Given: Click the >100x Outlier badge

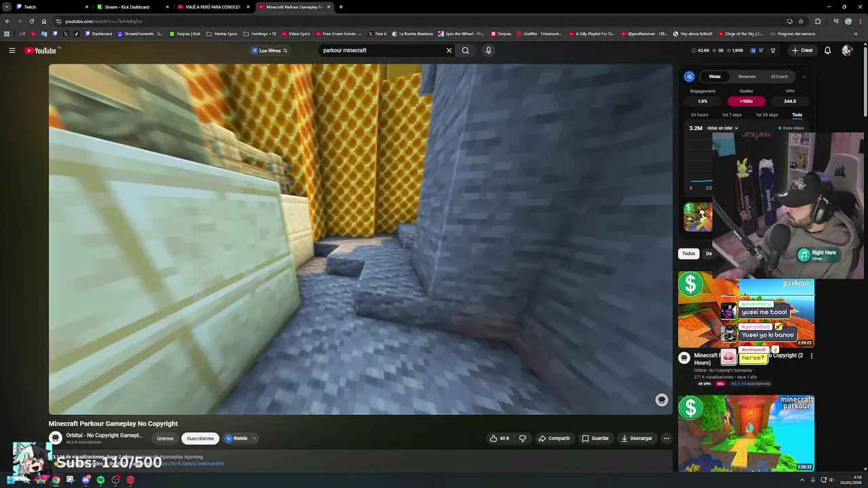Looking at the screenshot, I should click(x=746, y=101).
